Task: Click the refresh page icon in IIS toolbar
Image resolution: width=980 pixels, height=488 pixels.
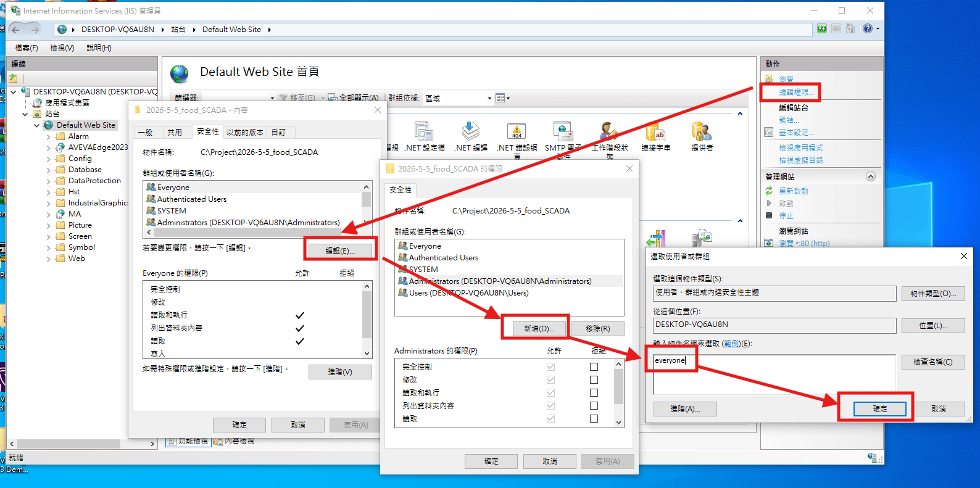Action: tap(822, 28)
